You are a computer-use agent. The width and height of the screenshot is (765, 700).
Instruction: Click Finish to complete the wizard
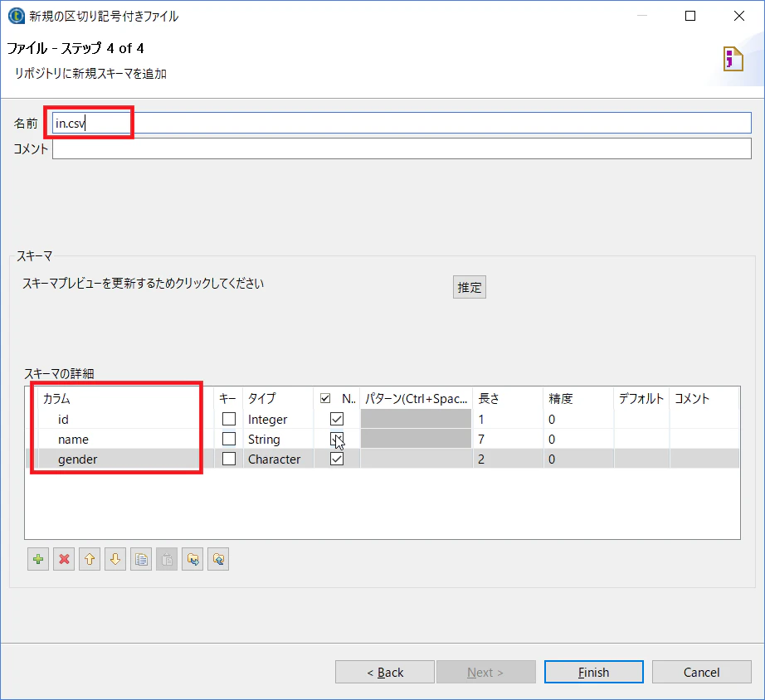[x=594, y=672]
